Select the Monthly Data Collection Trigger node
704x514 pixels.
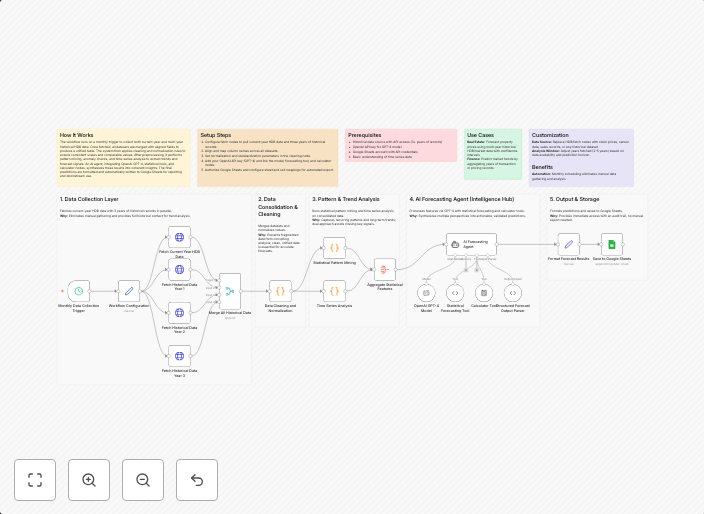[x=78, y=291]
